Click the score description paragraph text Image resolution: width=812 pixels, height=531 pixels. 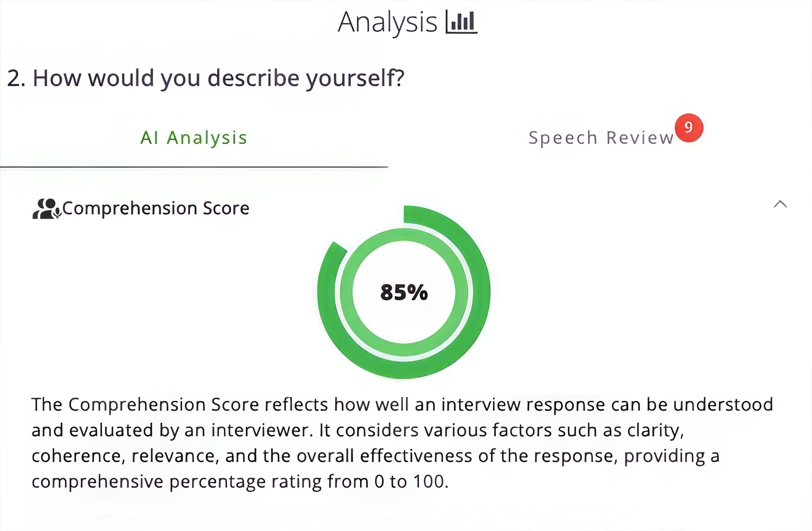click(401, 443)
